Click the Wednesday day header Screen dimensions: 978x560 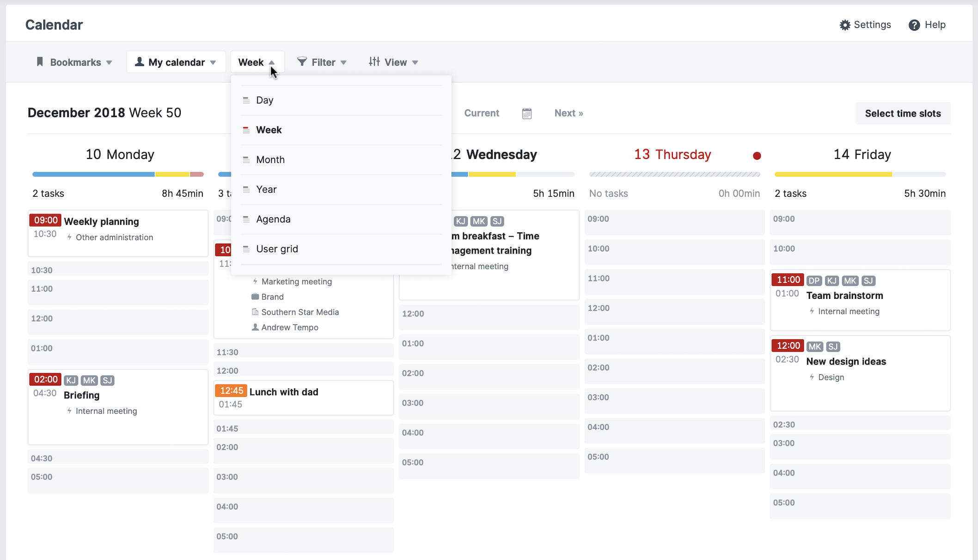pos(494,154)
